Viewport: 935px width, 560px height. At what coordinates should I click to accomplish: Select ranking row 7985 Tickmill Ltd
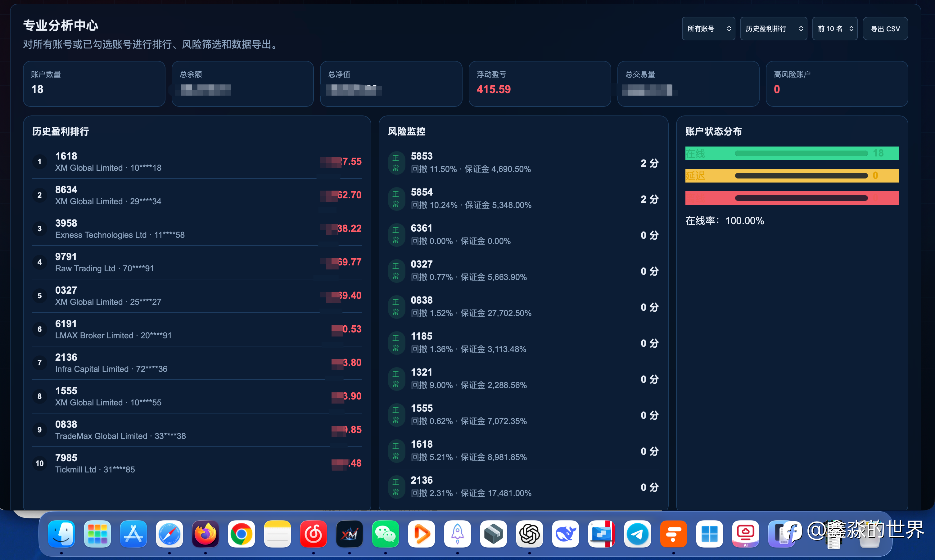pos(197,463)
